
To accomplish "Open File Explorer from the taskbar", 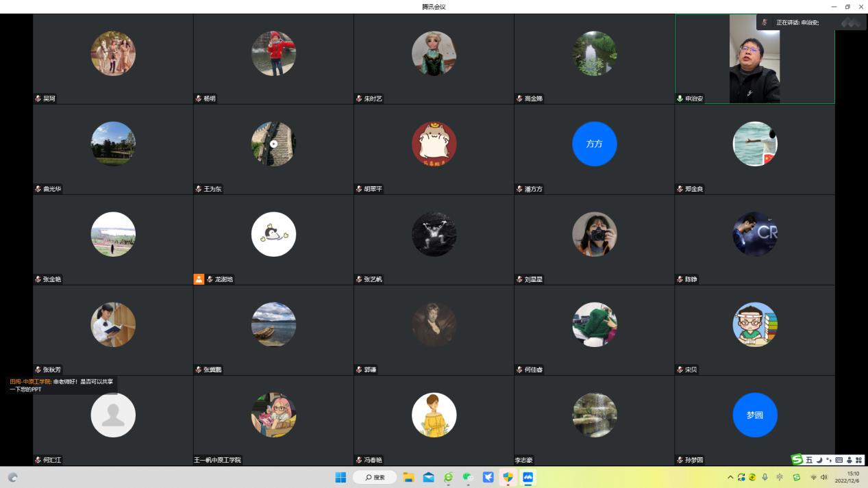I will pyautogui.click(x=408, y=477).
